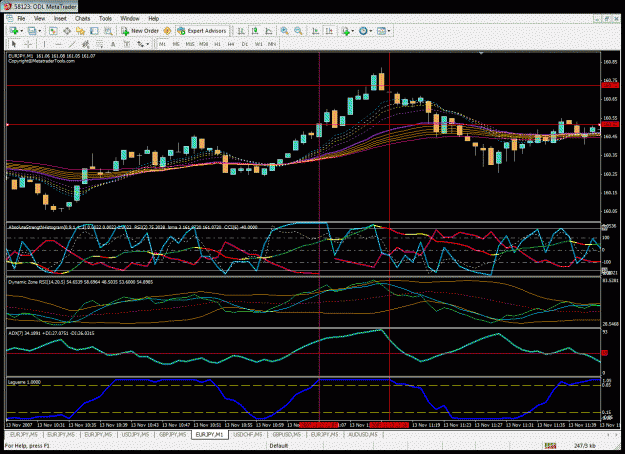Viewport: 625px width, 454px height.
Task: Switch chart to candlesticks
Action: point(255,31)
